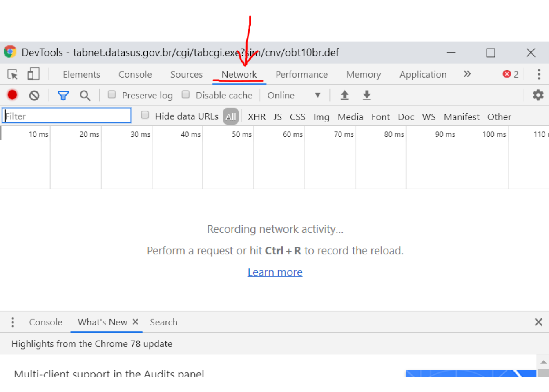
Task: Open the DevTools three-dot customize menu
Action: (539, 74)
